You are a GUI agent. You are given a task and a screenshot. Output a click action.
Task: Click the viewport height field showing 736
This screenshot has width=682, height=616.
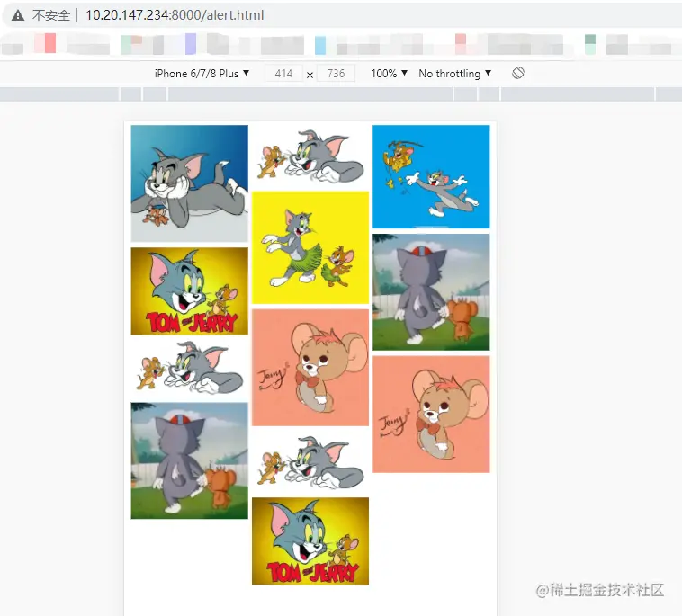point(336,74)
